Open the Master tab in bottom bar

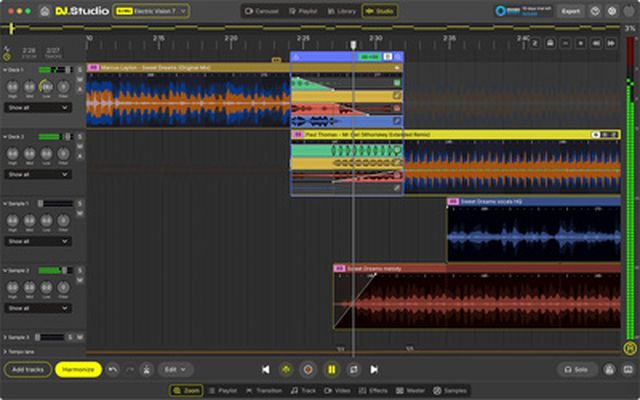[x=411, y=391]
